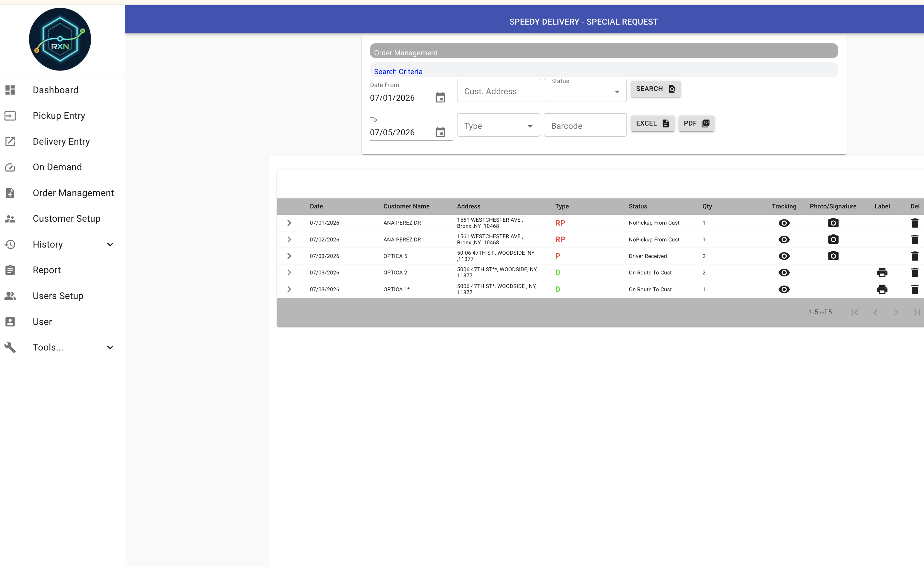Expand the OPTICA 2 row
The width and height of the screenshot is (924, 567).
pyautogui.click(x=289, y=272)
